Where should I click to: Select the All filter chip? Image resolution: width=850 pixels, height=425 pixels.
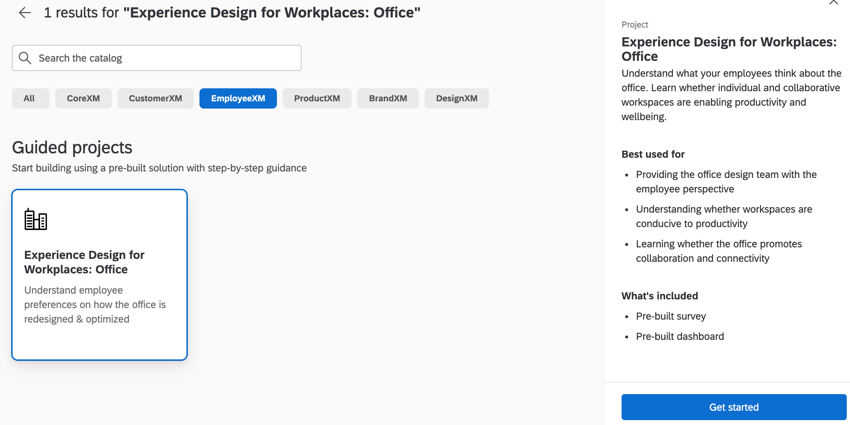pyautogui.click(x=30, y=98)
